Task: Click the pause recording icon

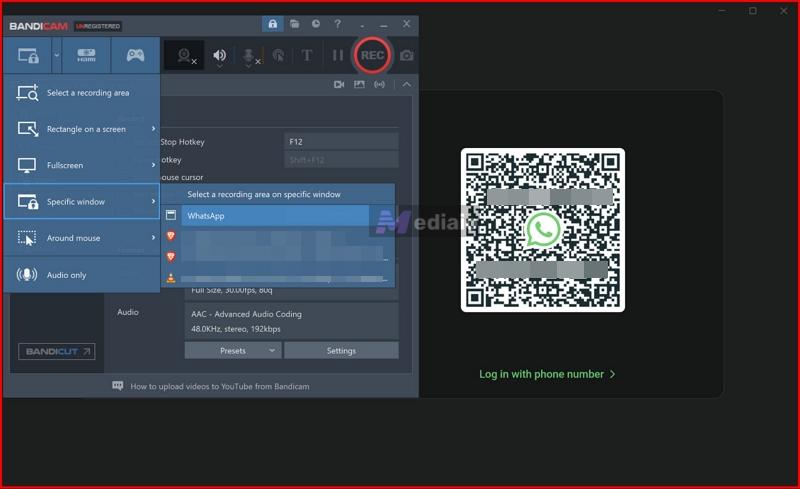Action: point(338,55)
